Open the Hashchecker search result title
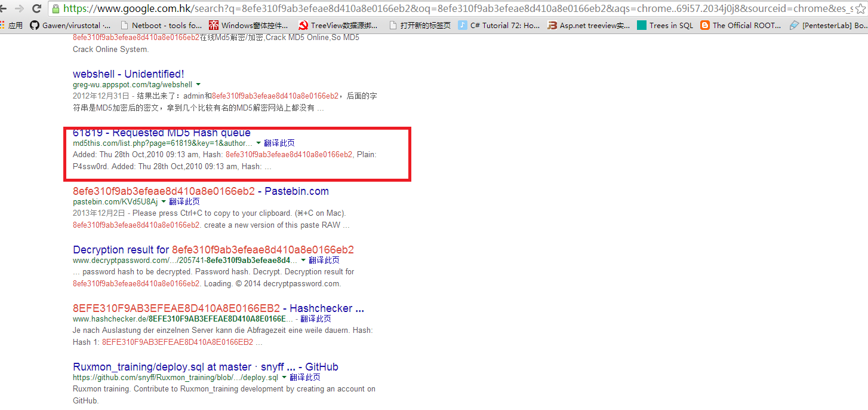 tap(218, 308)
